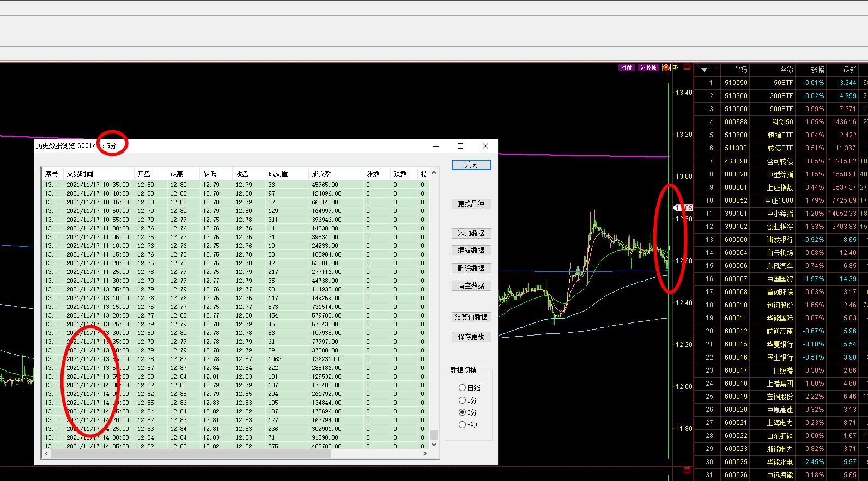This screenshot has width=868, height=481.
Task: Select 科创50 in the watchlist
Action: [782, 122]
